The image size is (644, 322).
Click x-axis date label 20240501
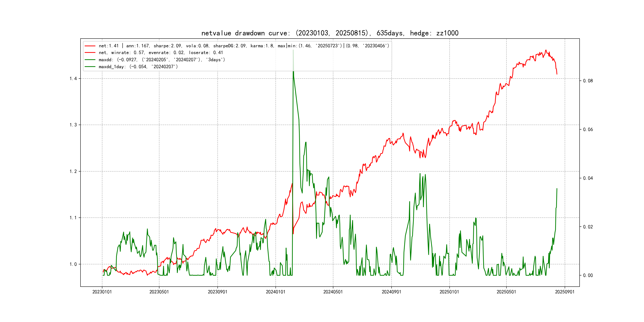(333, 292)
